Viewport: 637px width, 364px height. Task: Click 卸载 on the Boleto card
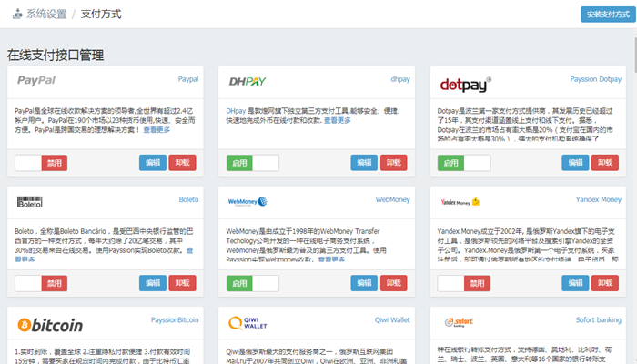pos(182,283)
